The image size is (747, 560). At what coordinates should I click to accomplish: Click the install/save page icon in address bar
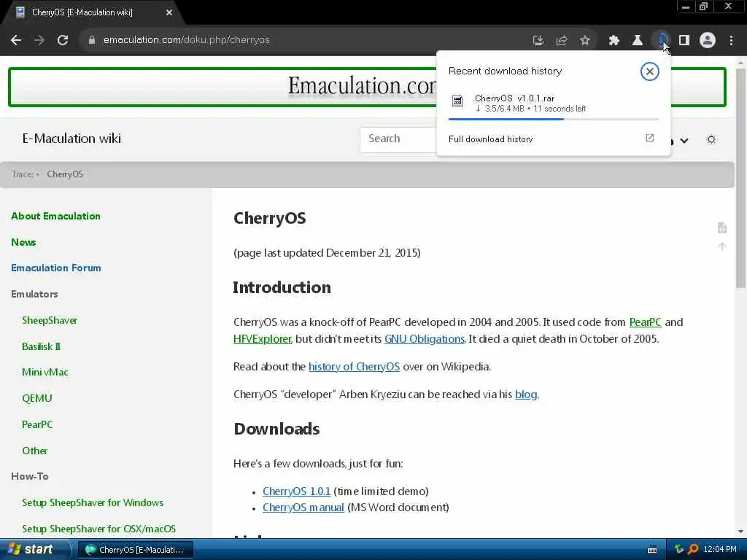[x=538, y=41]
